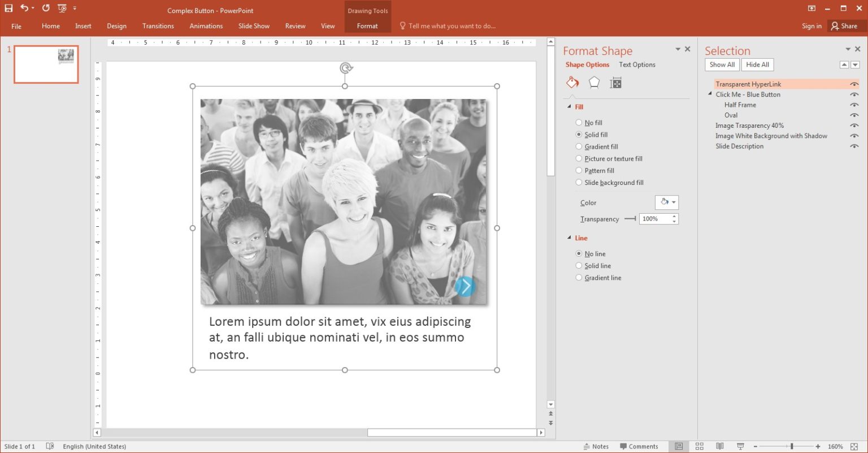Start Slide Show from status bar icon
Viewport: 868px width, 453px height.
tap(740, 446)
